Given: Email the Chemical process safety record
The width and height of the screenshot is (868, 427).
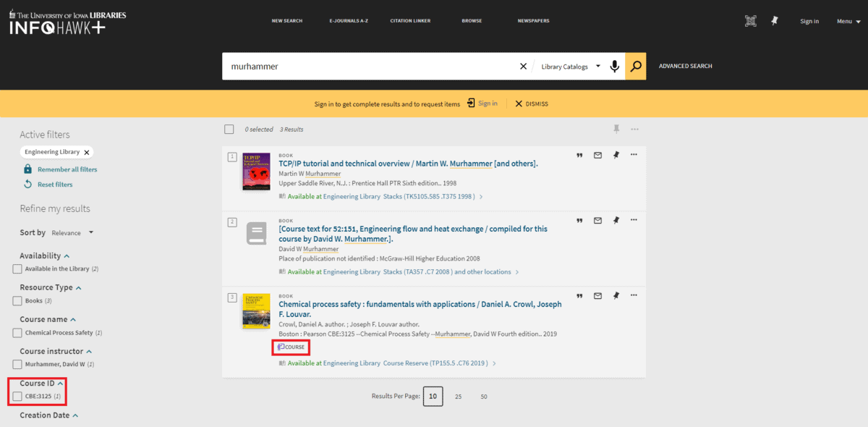Looking at the screenshot, I should pyautogui.click(x=597, y=296).
